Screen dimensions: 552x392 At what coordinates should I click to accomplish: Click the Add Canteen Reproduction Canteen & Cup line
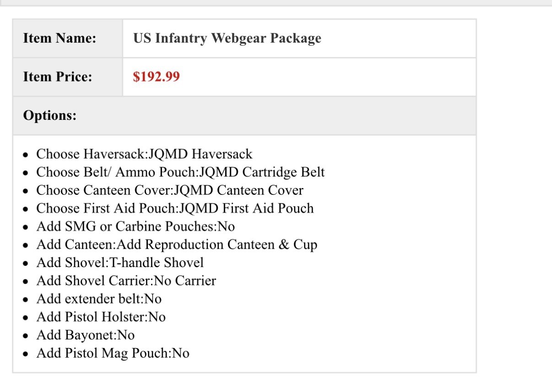pos(177,245)
